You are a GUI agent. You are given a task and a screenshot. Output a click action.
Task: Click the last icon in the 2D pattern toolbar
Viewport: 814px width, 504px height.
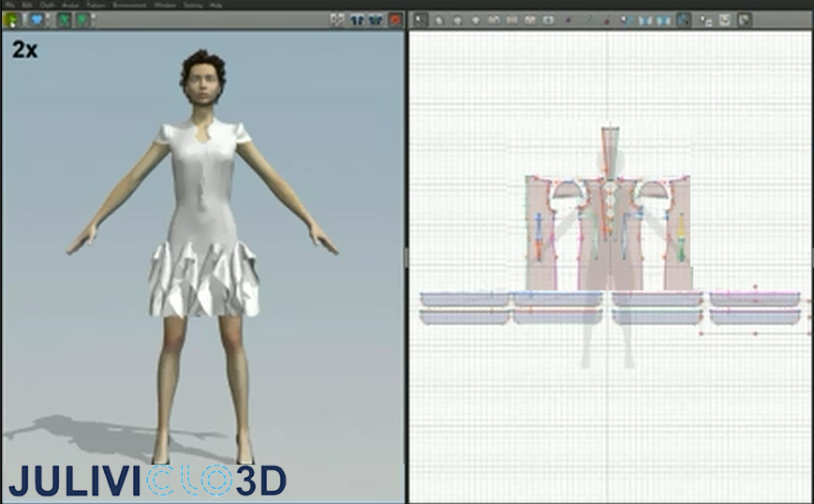point(744,21)
